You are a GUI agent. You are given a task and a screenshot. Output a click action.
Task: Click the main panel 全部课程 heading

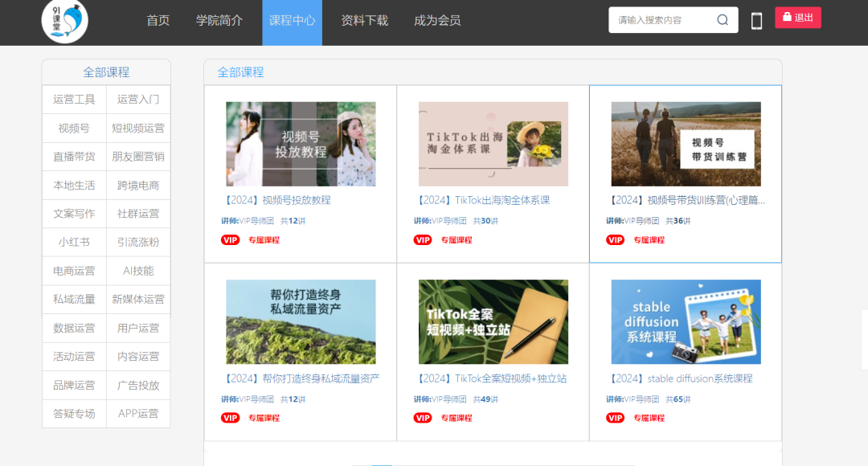coord(240,72)
